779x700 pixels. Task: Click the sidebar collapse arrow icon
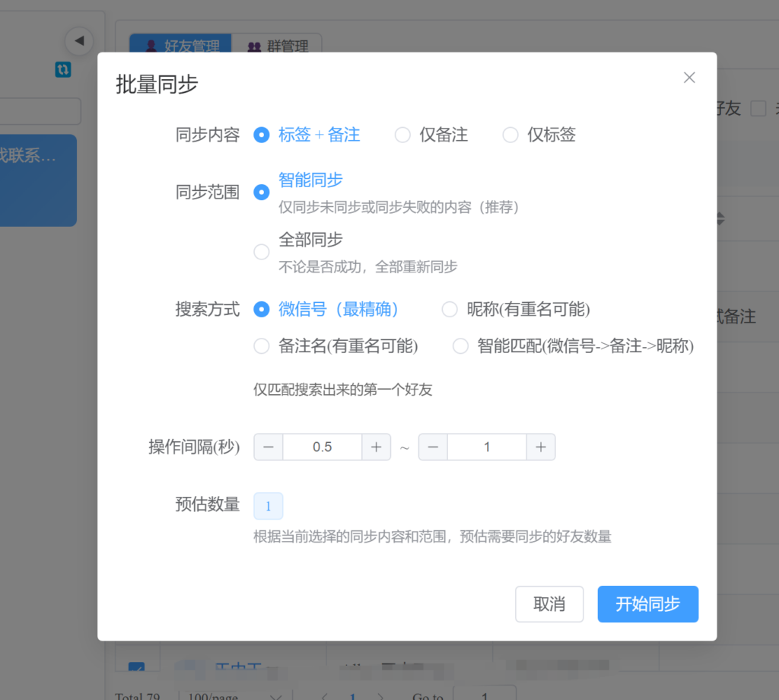point(78,40)
